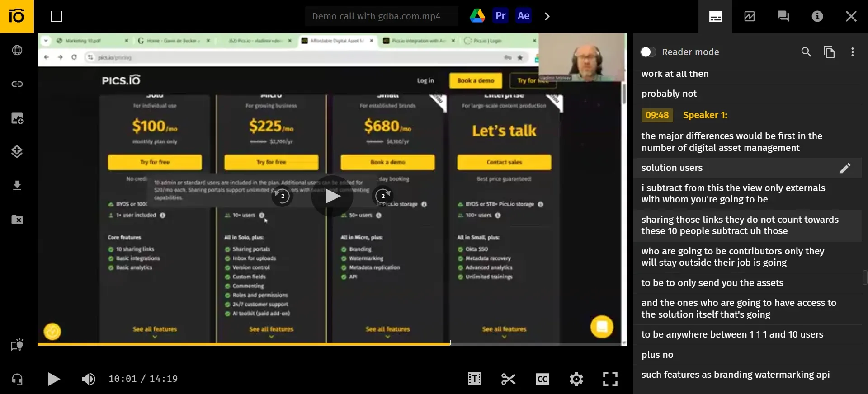Screen dimensions: 868x394
Task: Click the scissors trim video icon
Action: (508, 379)
